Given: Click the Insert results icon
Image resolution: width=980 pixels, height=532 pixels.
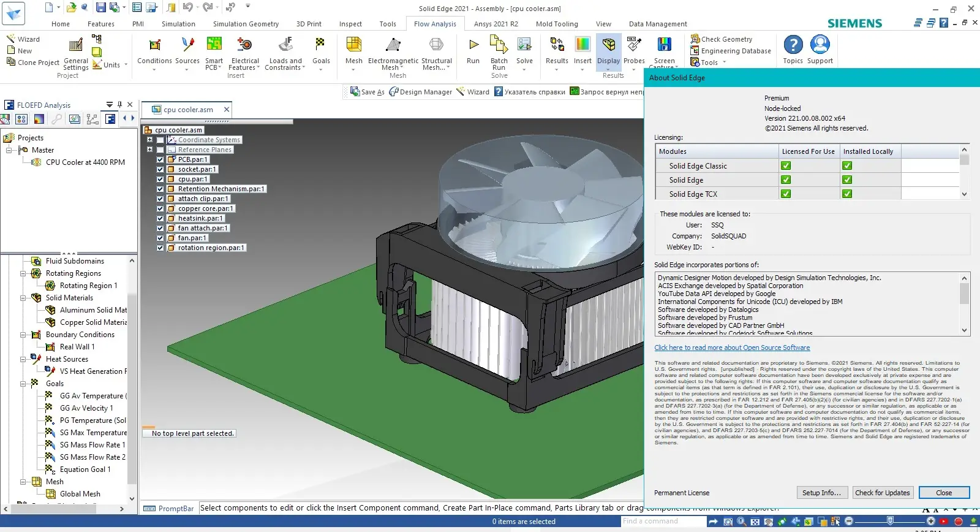Looking at the screenshot, I should 582,45.
